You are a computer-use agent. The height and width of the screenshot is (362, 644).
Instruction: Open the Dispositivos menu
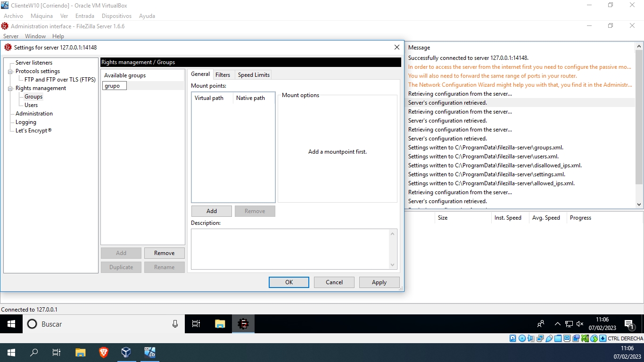pyautogui.click(x=116, y=16)
